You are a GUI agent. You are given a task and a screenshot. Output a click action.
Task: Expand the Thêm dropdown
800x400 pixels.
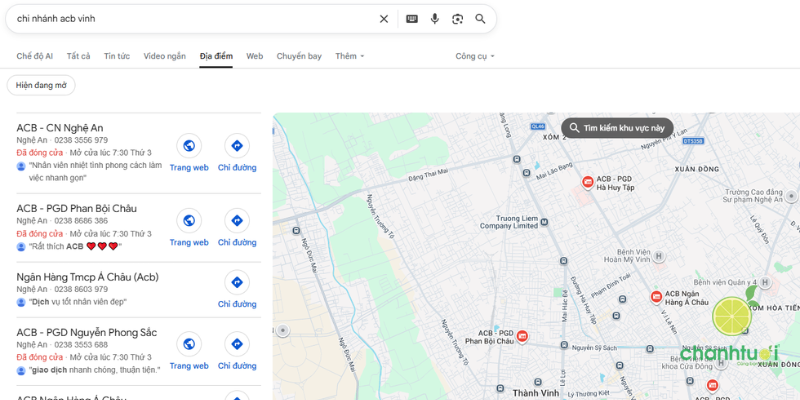[349, 56]
